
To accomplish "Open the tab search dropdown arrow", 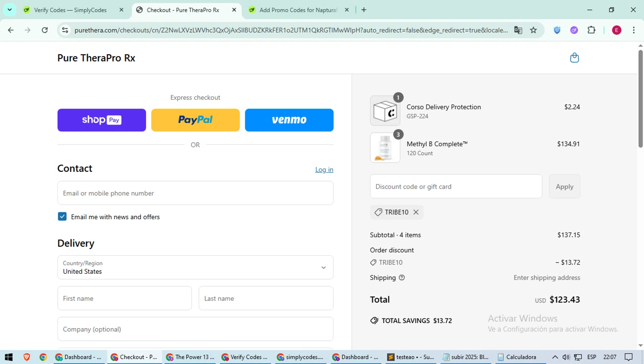I will (x=9, y=10).
